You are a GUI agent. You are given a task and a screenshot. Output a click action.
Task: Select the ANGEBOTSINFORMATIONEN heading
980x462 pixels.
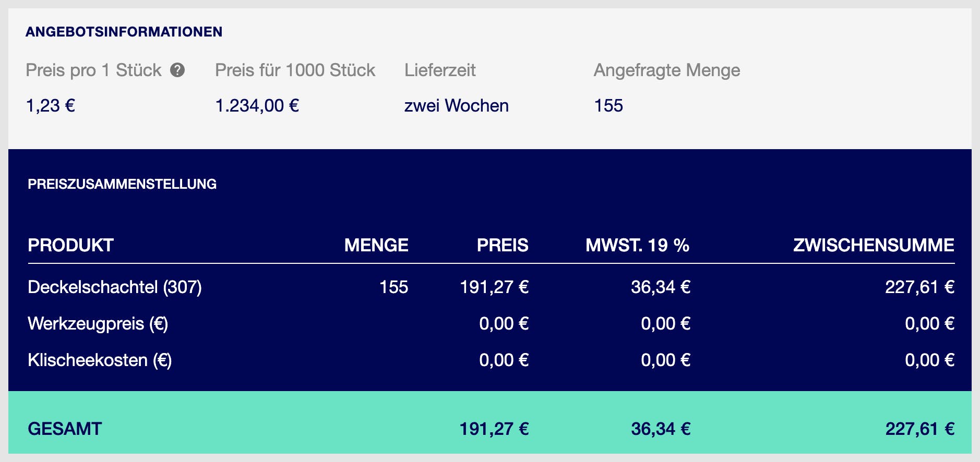tap(124, 32)
